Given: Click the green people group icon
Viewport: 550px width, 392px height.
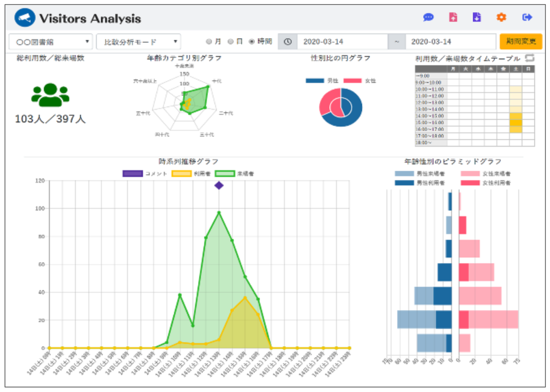Looking at the screenshot, I should pos(50,95).
